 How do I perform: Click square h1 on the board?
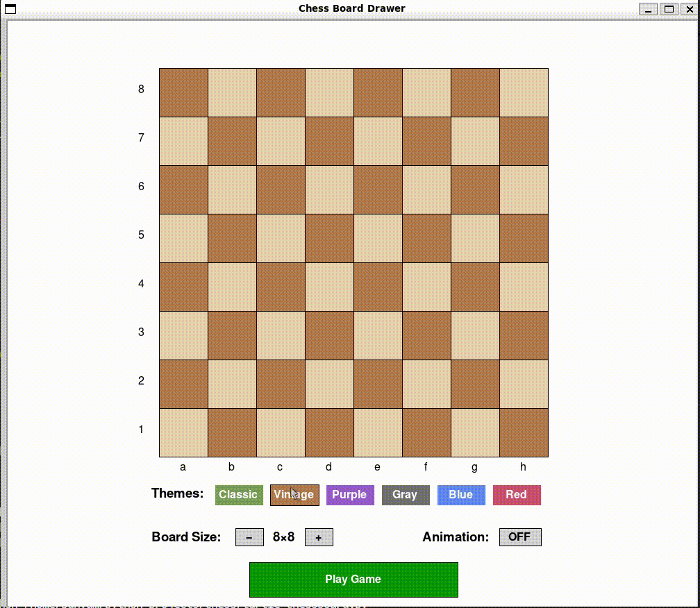point(524,432)
